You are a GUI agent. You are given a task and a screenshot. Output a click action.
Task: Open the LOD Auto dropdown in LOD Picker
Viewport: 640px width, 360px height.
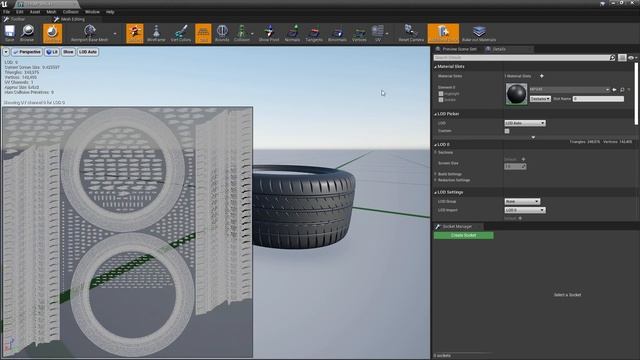coord(525,123)
